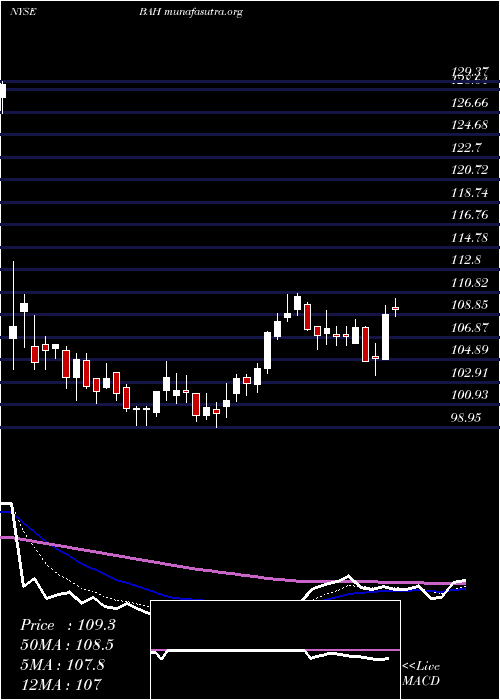The height and width of the screenshot is (700, 500).
Task: Select the 104.89 price axis label
Action: pyautogui.click(x=469, y=350)
